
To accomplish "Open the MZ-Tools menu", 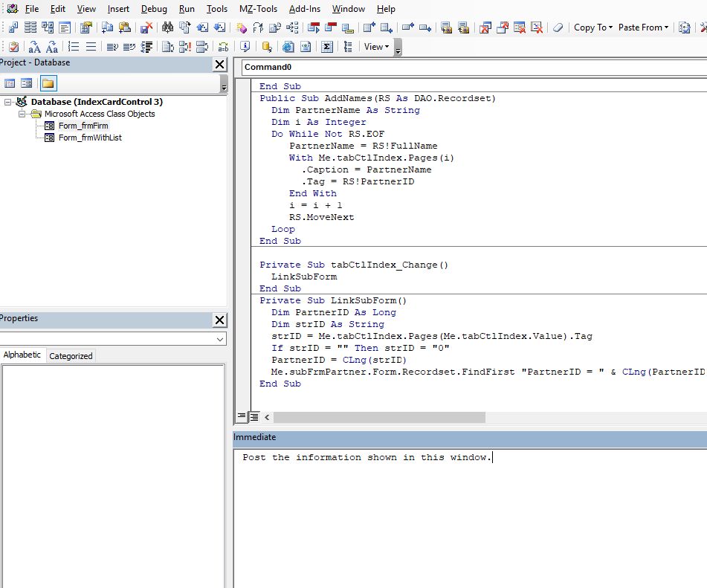I will point(258,9).
